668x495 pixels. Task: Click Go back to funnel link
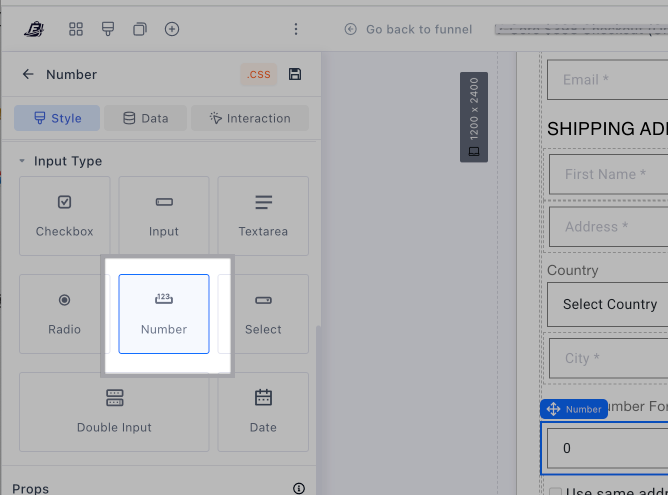coord(408,29)
